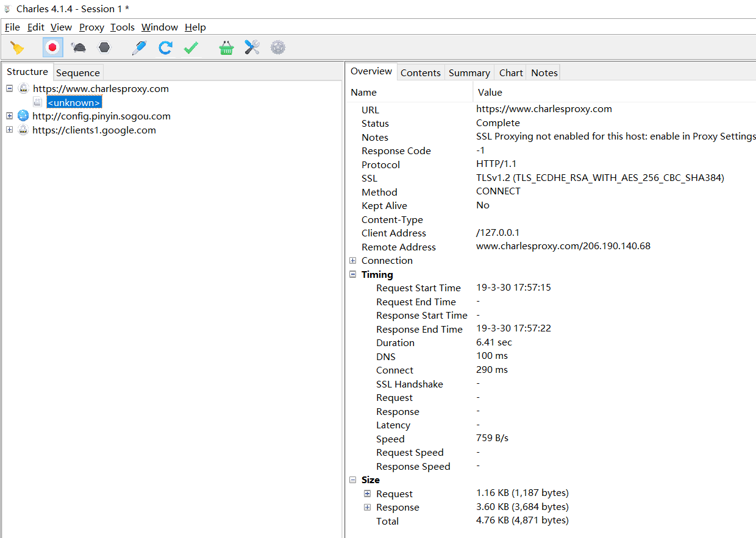Click the Duration value 6.41 sec
756x538 pixels.
[494, 342]
